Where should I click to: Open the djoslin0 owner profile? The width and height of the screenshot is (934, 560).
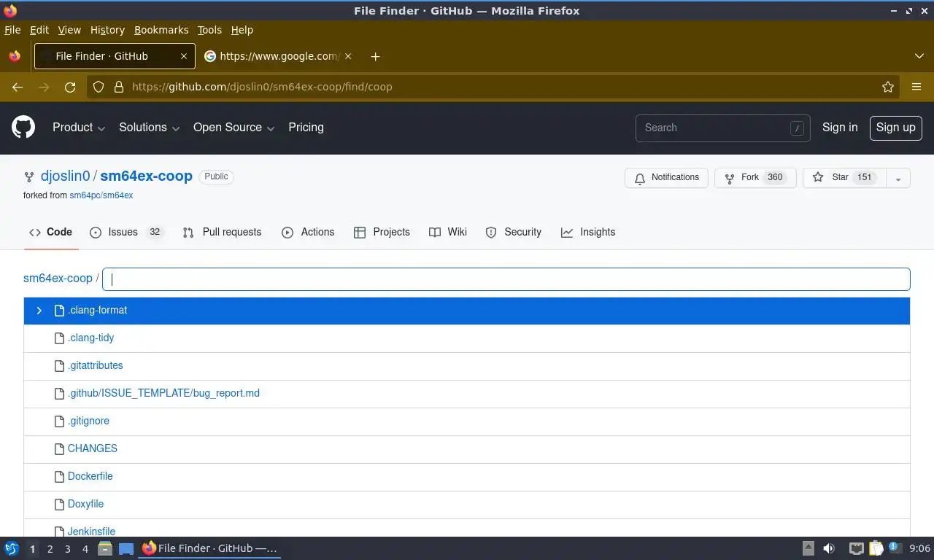66,176
